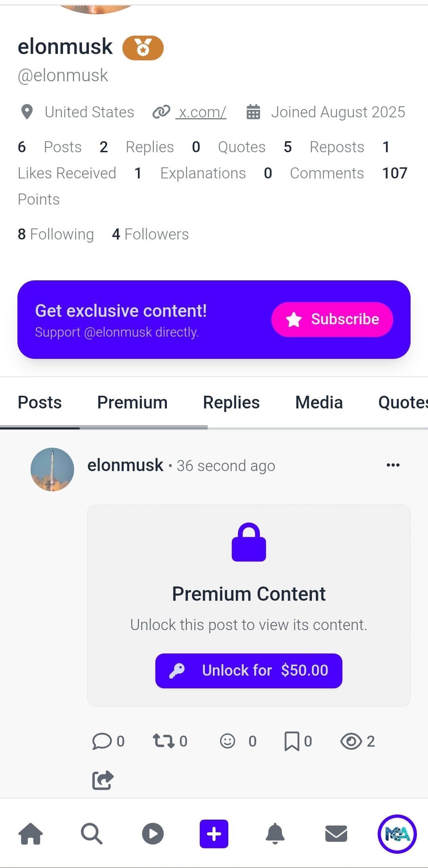Bookmark the premium post
Image resolution: width=428 pixels, height=868 pixels.
click(x=292, y=741)
